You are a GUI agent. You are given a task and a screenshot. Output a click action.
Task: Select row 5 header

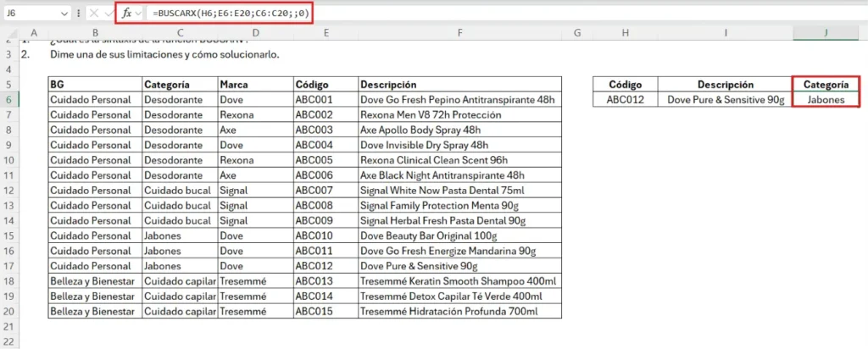point(9,85)
